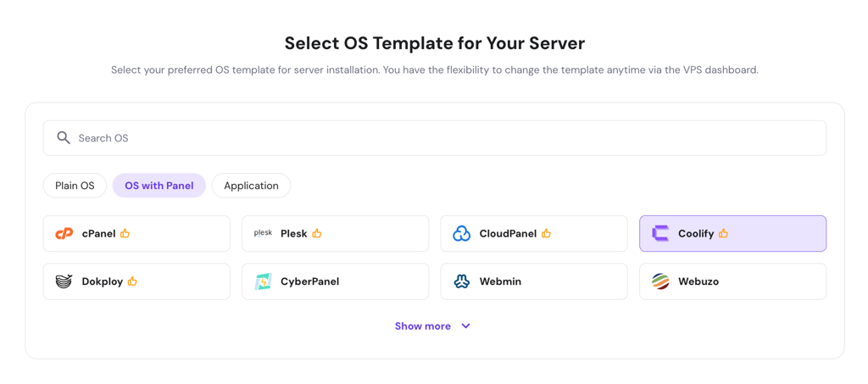This screenshot has height=384, width=868.
Task: Choose the Webmin template card
Action: 534,281
